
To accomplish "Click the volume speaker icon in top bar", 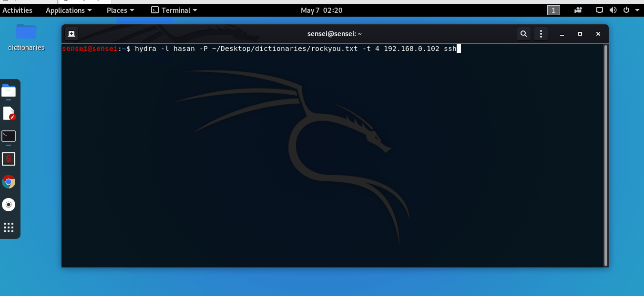I will tap(613, 10).
